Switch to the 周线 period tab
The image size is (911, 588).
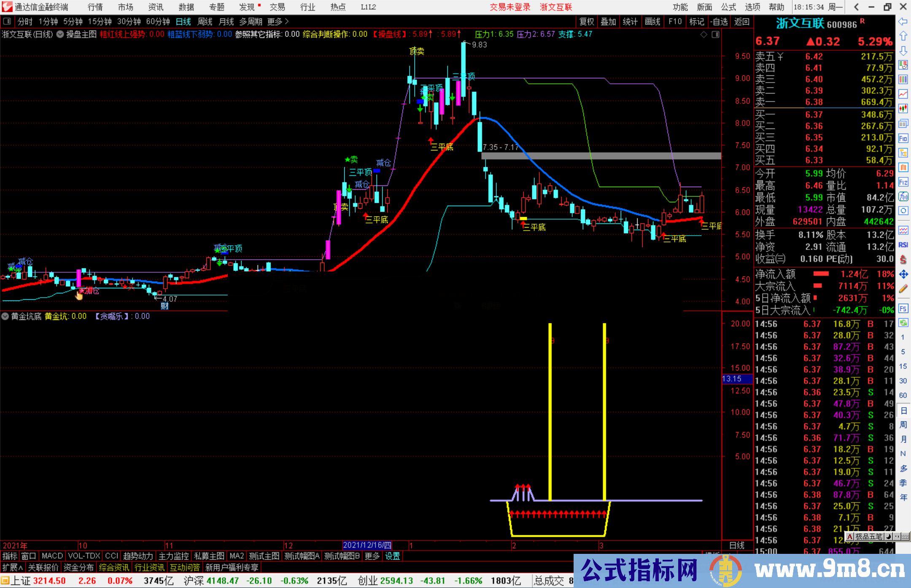tap(205, 21)
